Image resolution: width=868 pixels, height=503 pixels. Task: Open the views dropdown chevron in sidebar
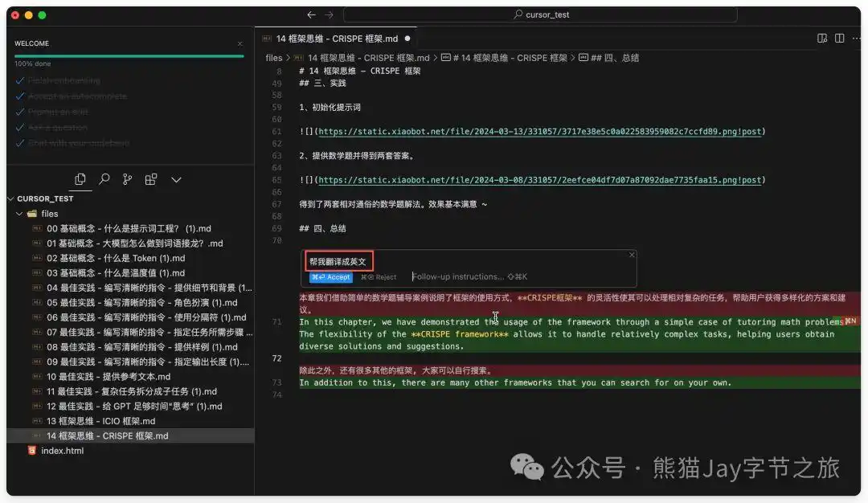(176, 179)
